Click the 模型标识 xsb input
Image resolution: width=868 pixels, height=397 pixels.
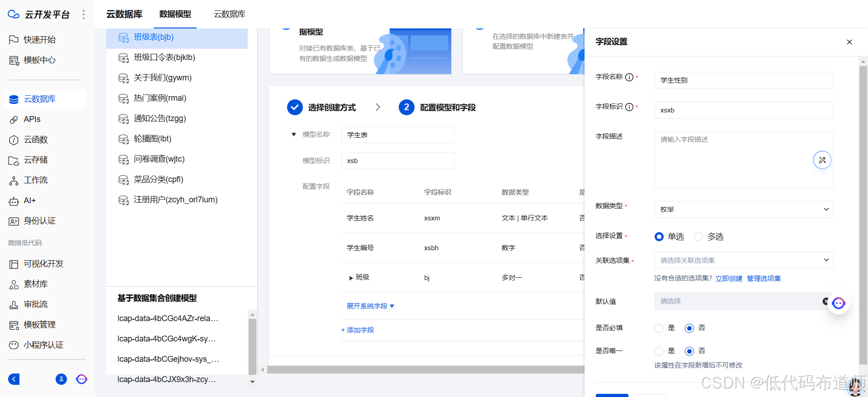point(397,161)
